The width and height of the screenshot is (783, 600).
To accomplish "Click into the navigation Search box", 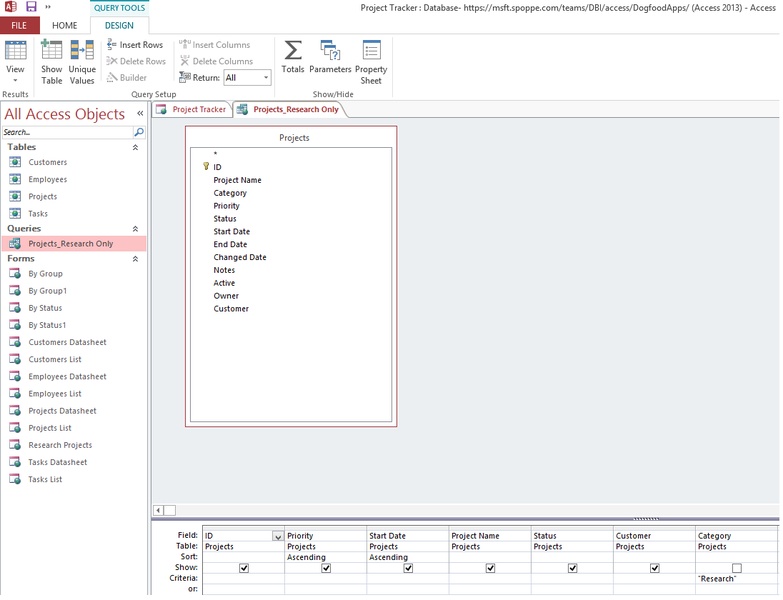I will 67,132.
